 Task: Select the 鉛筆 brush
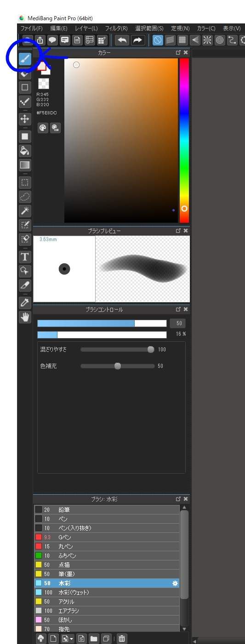pos(107,510)
